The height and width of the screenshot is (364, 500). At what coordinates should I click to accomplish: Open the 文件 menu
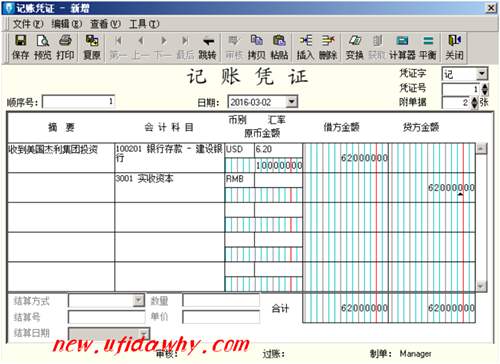(x=28, y=24)
